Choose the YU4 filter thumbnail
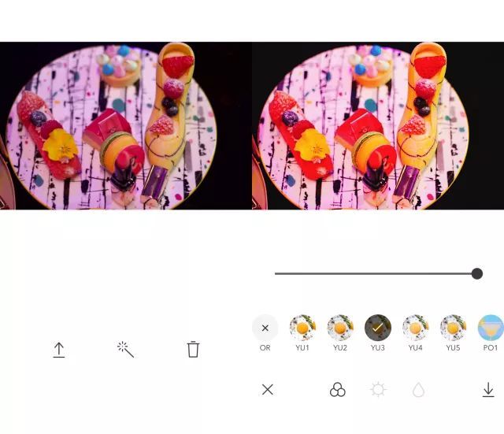The width and height of the screenshot is (504, 434). (415, 328)
